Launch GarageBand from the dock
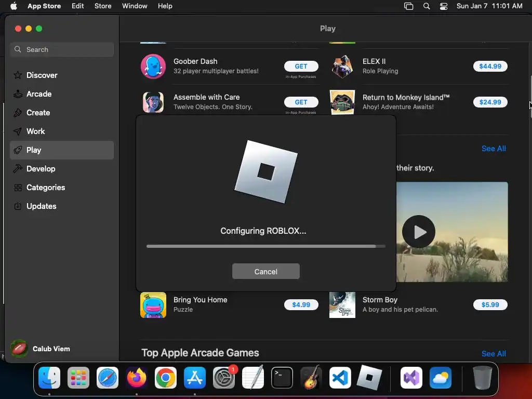Viewport: 532px width, 399px height. (311, 378)
